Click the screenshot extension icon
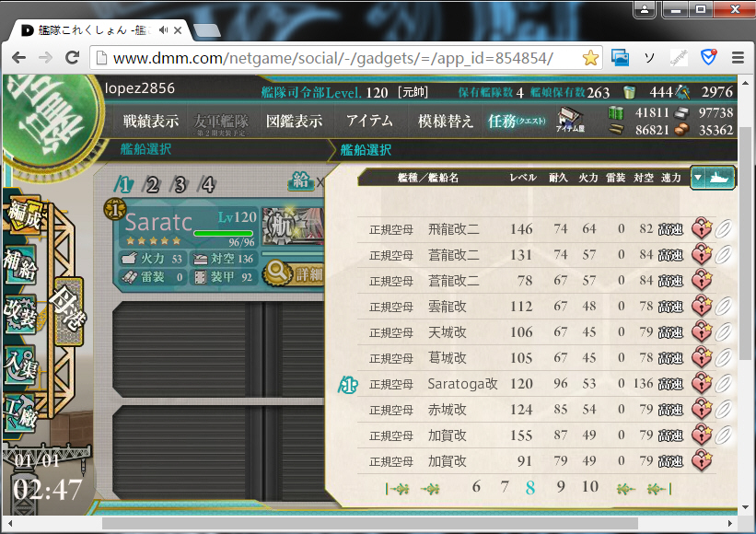The width and height of the screenshot is (756, 534). coord(620,57)
